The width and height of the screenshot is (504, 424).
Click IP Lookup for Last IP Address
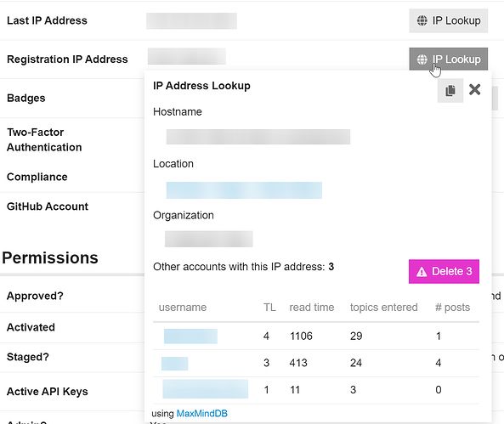point(449,20)
